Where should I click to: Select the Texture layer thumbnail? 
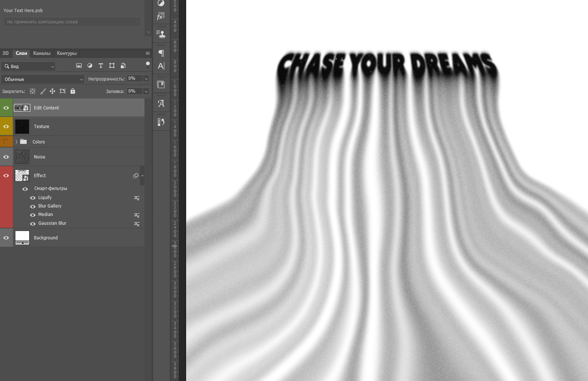[x=22, y=127]
